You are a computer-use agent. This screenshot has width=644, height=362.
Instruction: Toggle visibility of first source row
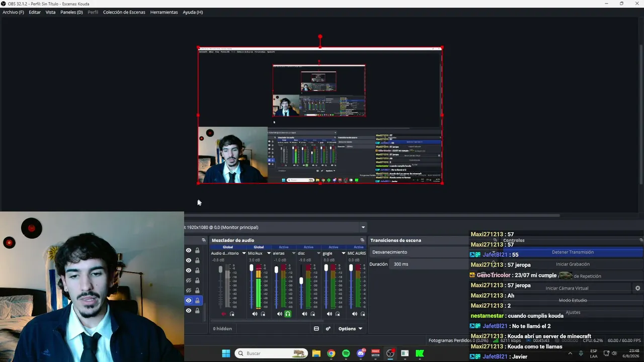click(x=189, y=250)
